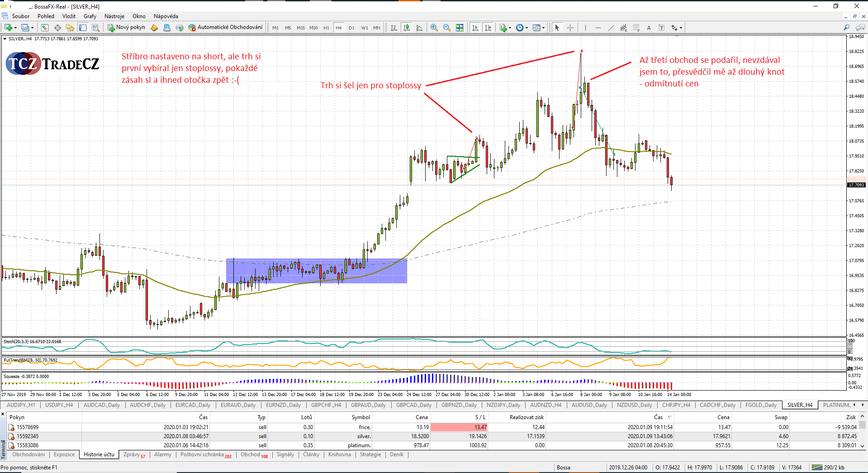This screenshot has height=473, width=868.
Task: Switch to D1 timeframe
Action: [351, 28]
